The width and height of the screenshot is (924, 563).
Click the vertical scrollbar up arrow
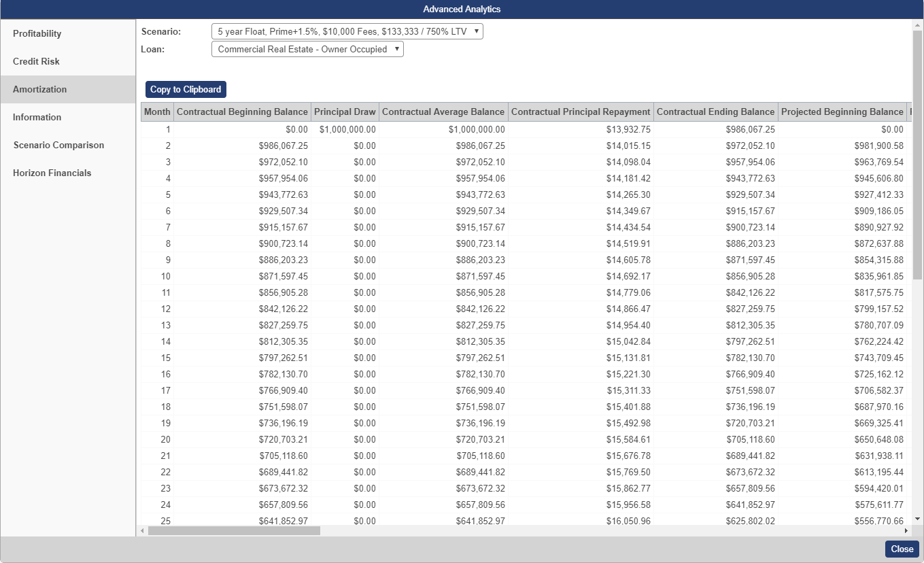[x=918, y=24]
